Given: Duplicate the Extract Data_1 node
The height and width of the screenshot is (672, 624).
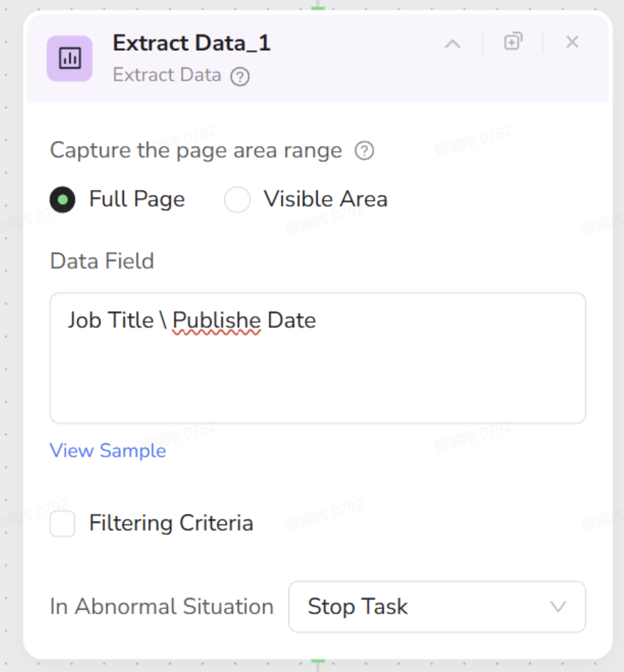Looking at the screenshot, I should 513,42.
